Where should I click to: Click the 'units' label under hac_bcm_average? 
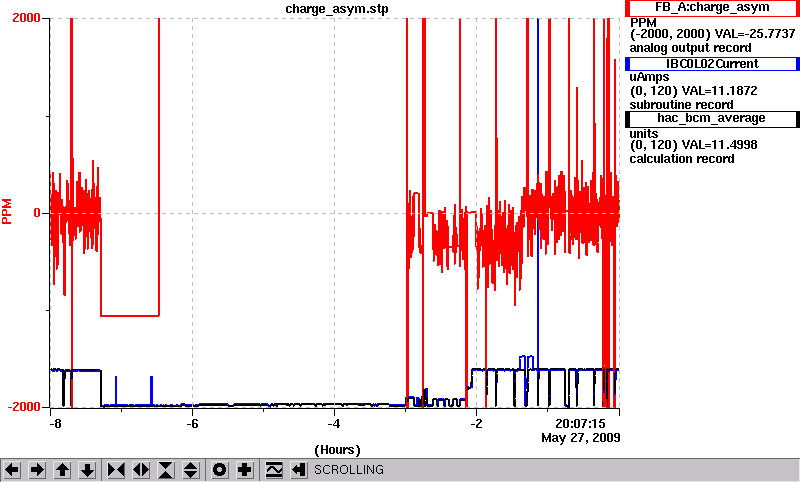coord(644,134)
